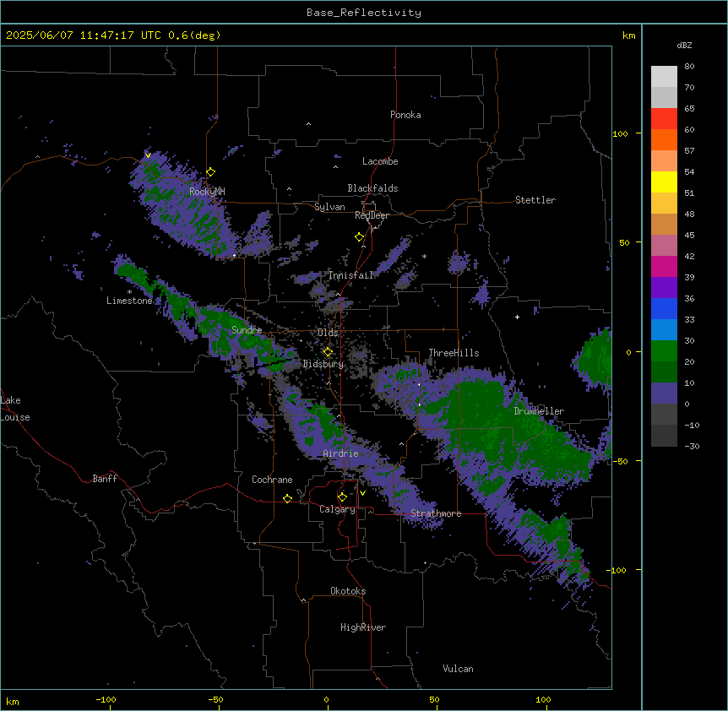The image size is (728, 711).
Task: Click the Olds label
Action: [x=328, y=333]
